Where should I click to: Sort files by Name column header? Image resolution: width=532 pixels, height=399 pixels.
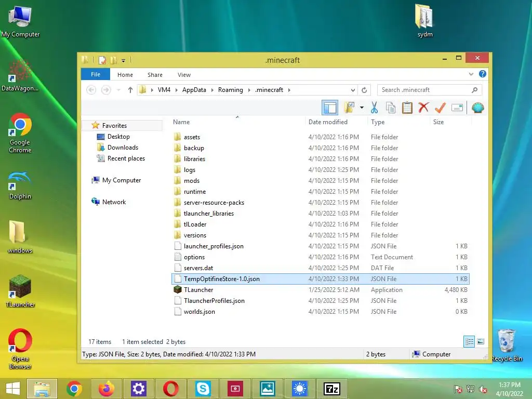coord(237,122)
